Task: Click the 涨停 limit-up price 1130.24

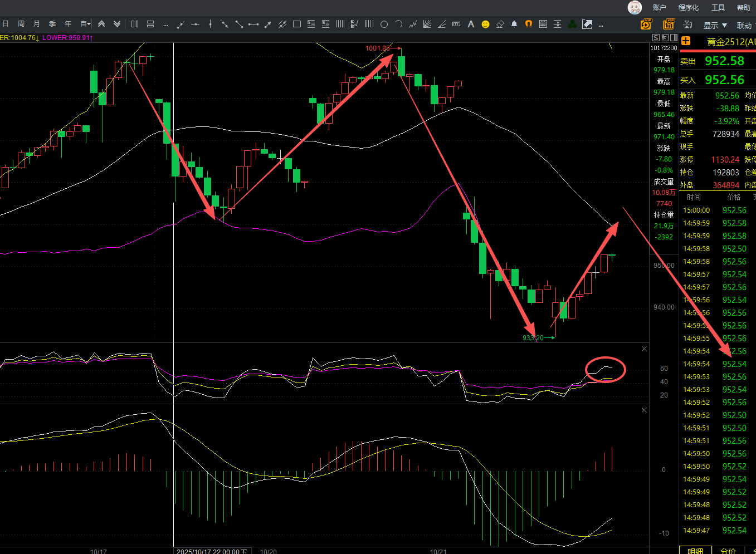Action: point(725,159)
